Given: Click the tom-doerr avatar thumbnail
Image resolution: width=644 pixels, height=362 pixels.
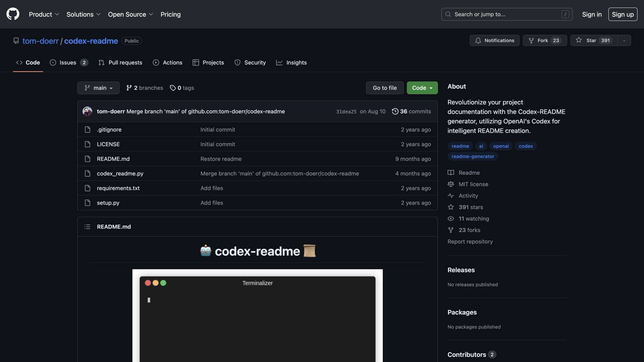Looking at the screenshot, I should (87, 111).
